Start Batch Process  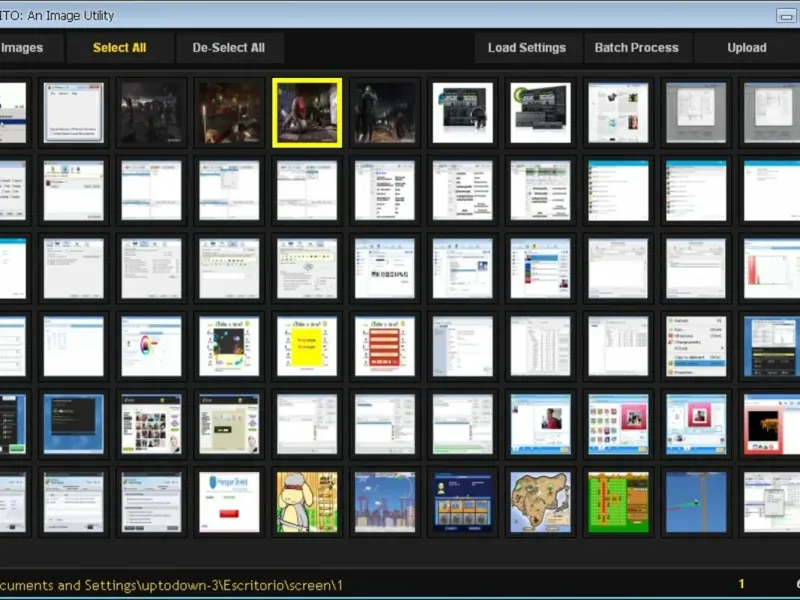click(636, 47)
